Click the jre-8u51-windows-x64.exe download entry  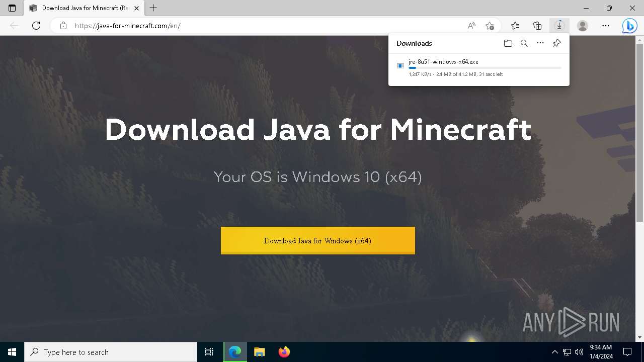pyautogui.click(x=479, y=68)
